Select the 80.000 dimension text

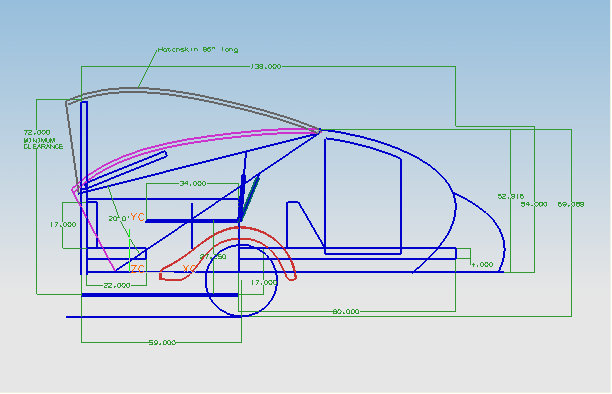coord(346,312)
